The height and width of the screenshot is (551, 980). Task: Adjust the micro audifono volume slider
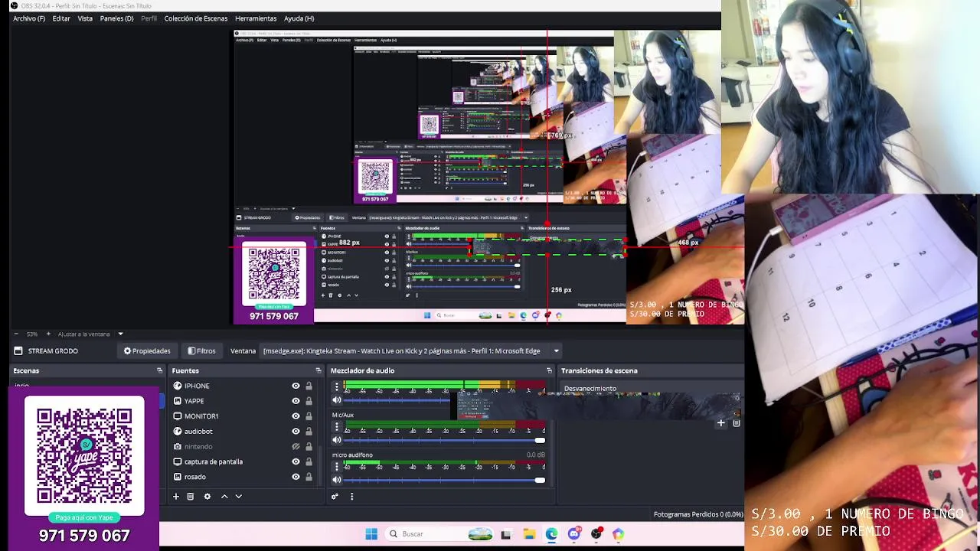[x=444, y=480]
